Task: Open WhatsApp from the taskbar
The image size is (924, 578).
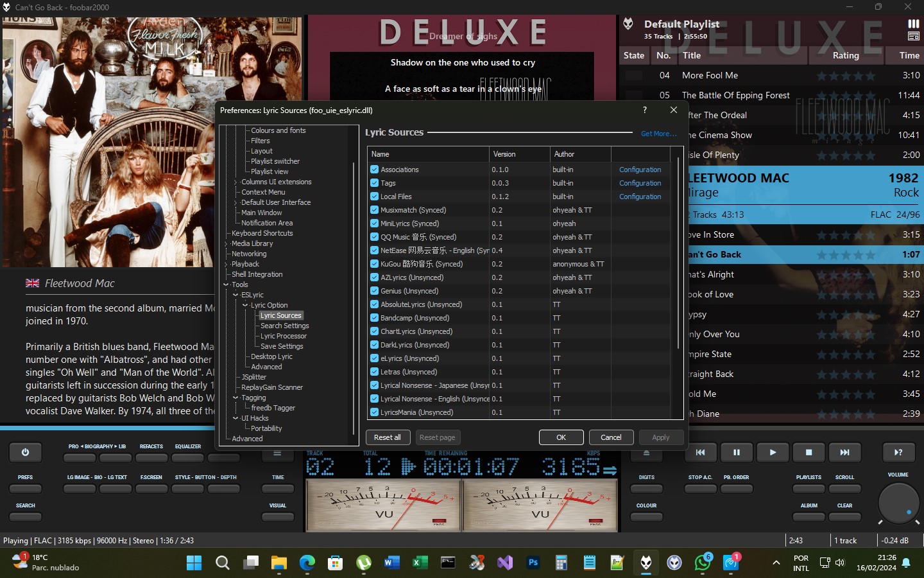Action: coord(702,563)
